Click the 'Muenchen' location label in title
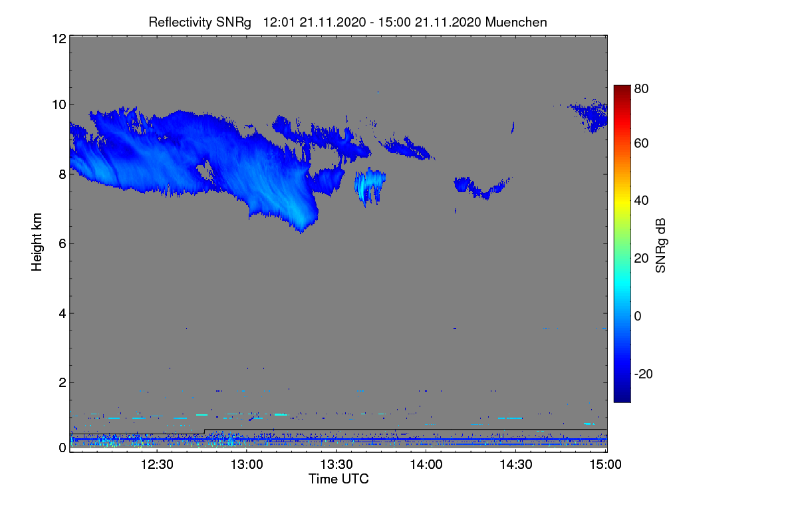The height and width of the screenshot is (532, 798). (516, 22)
